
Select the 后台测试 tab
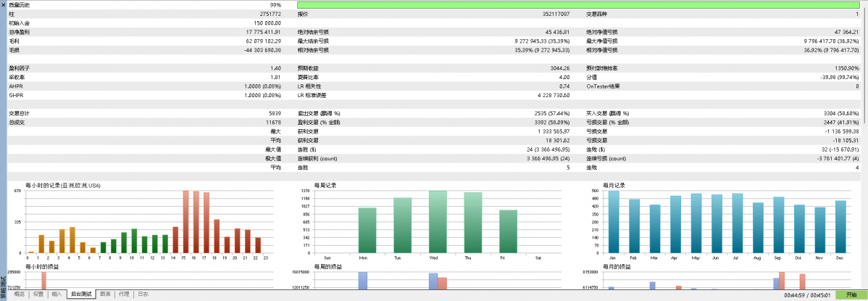coord(81,294)
